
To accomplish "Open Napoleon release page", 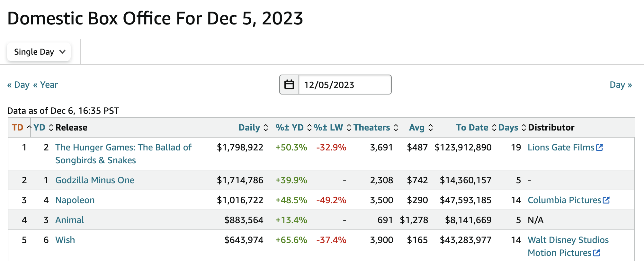I will 75,200.
